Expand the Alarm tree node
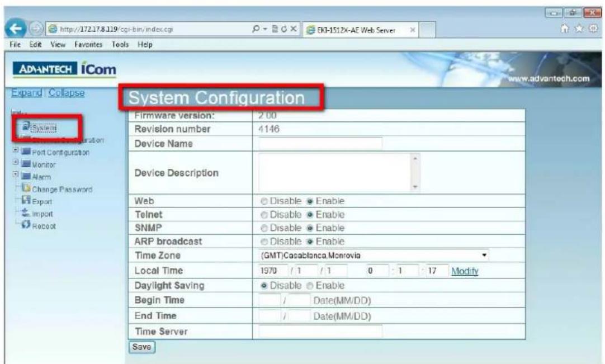The width and height of the screenshot is (605, 364). coord(16,174)
